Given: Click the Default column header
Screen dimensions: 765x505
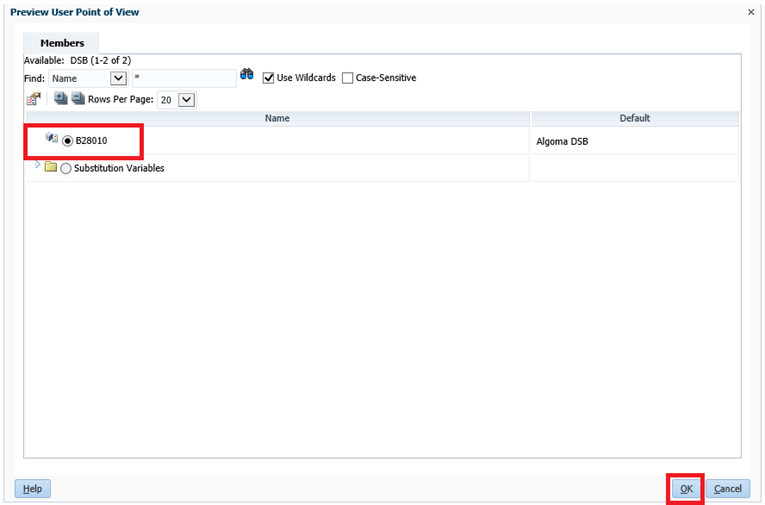Looking at the screenshot, I should [x=634, y=118].
